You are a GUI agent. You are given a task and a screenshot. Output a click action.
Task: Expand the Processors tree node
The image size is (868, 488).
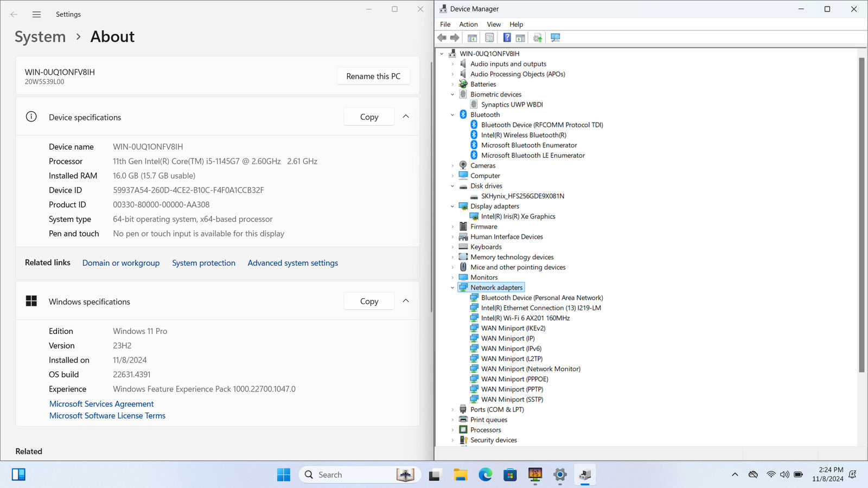pyautogui.click(x=452, y=430)
